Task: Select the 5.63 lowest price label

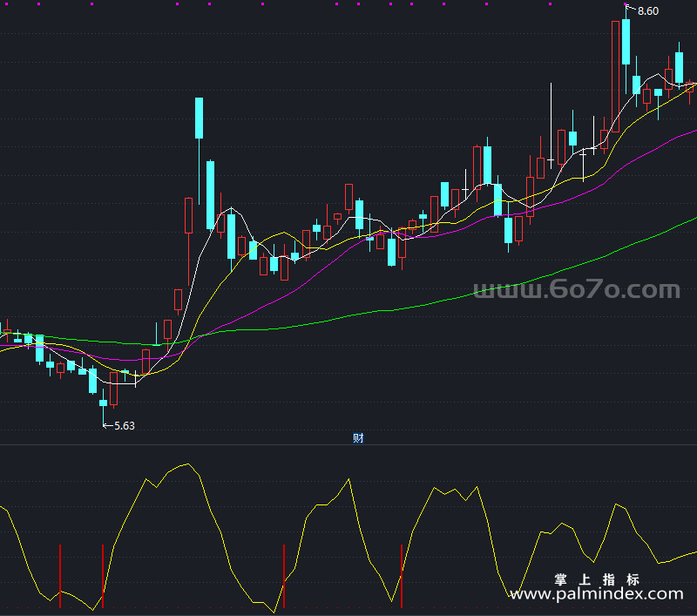Action: (125, 426)
